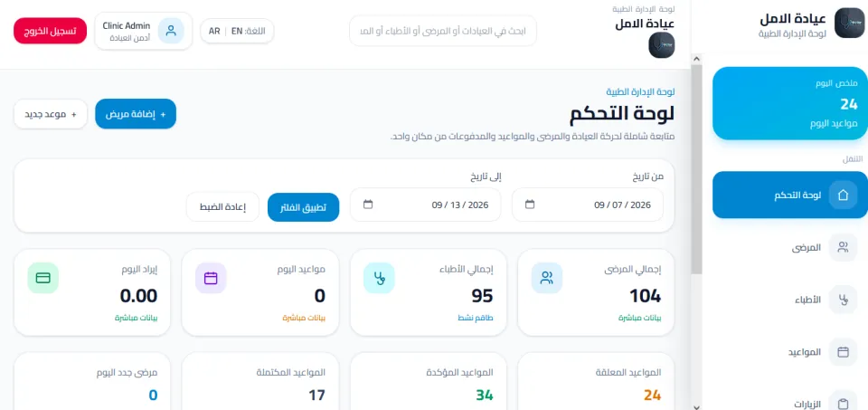Click the إلى تاريخ date input
Image resolution: width=868 pixels, height=410 pixels.
(425, 205)
